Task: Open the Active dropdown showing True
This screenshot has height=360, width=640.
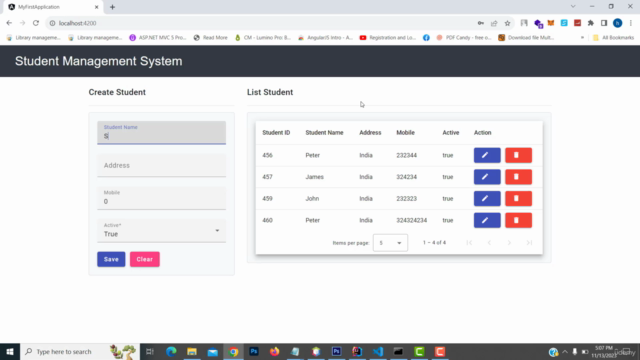Action: click(x=161, y=231)
